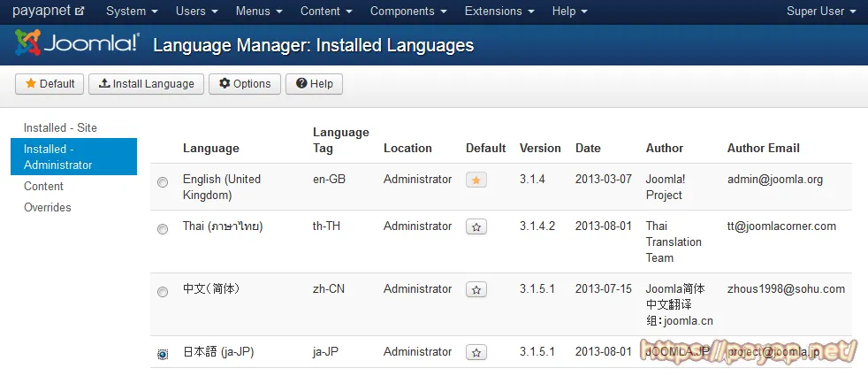Viewport: 868px width, 376px height.
Task: Open the Extensions dropdown menu
Action: (500, 12)
